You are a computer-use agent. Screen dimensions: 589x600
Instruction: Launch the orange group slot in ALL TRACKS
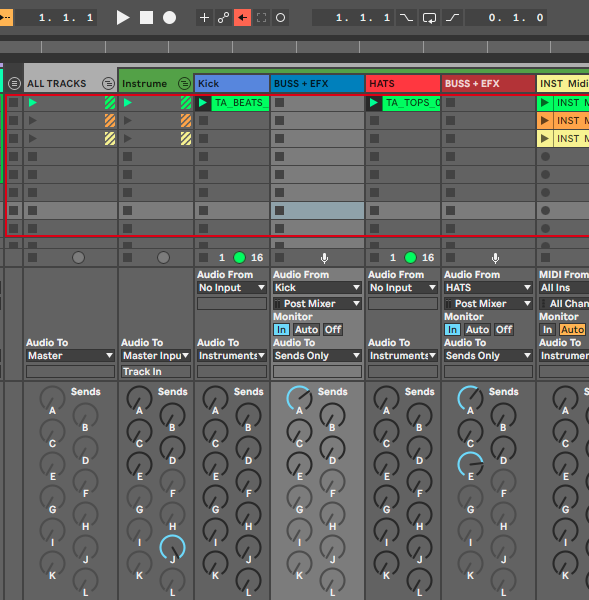(33, 121)
